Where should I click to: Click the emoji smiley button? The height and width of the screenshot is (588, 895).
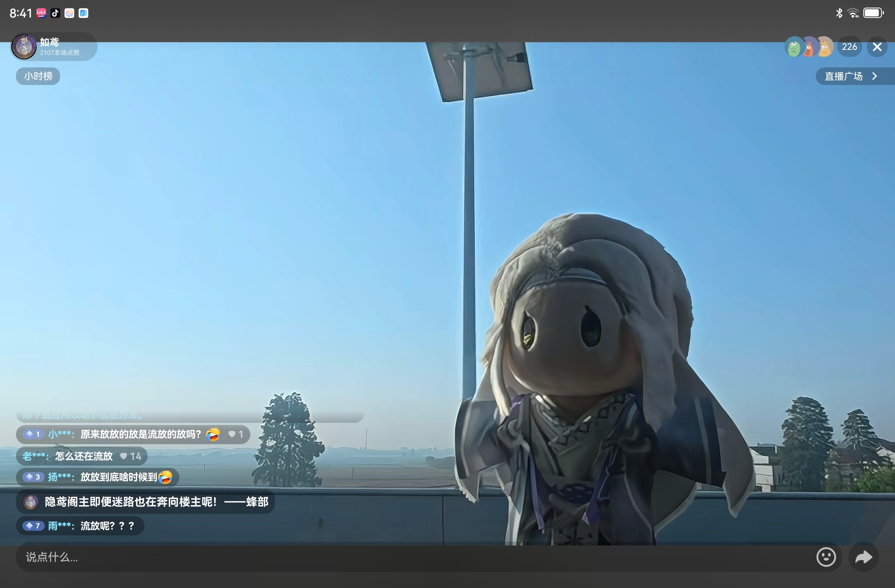pos(826,557)
